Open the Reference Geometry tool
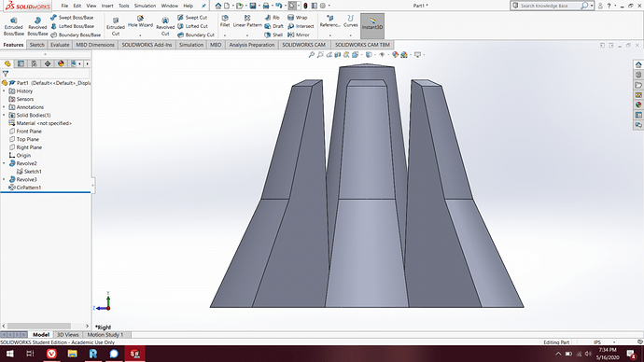 (329, 21)
